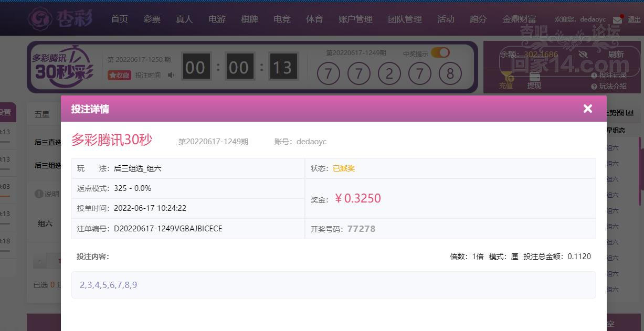Image resolution: width=644 pixels, height=331 pixels.
Task: Click the prize amount ¥0.3250
Action: [357, 198]
